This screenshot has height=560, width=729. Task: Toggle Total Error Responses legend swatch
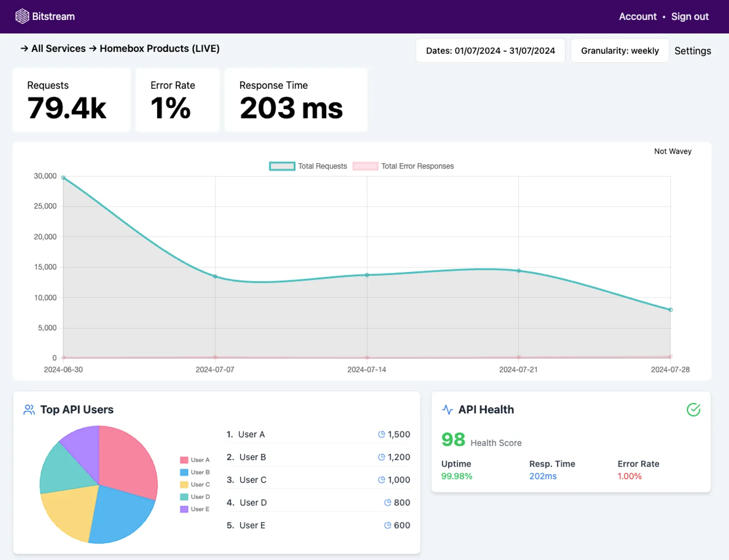point(365,166)
